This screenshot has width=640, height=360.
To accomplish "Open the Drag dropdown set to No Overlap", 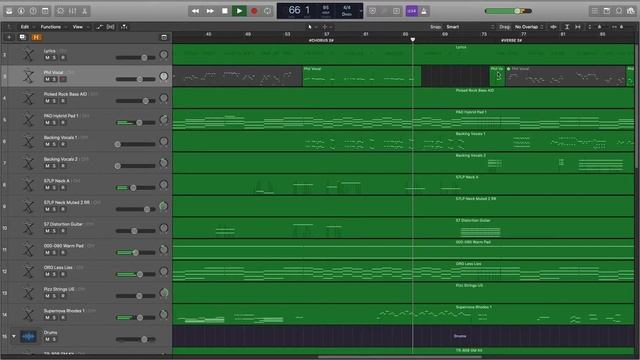I will click(529, 27).
